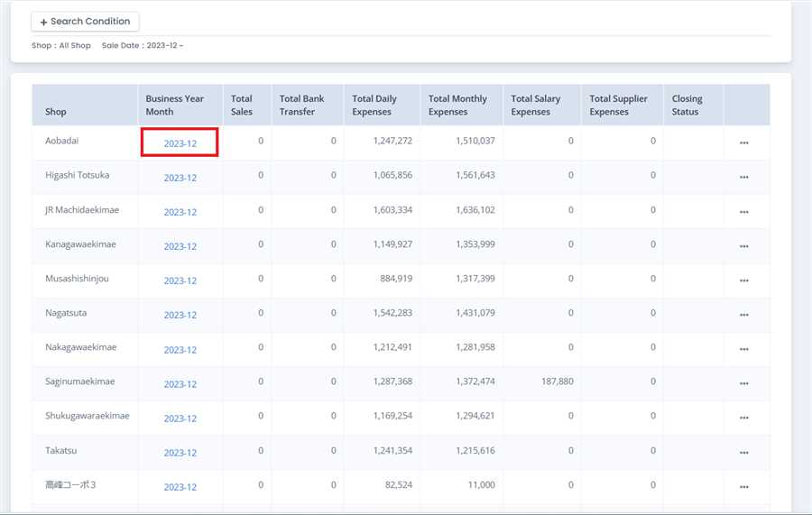This screenshot has height=515, width=812.
Task: Open the three-dot menu for Aobadai row
Action: (743, 143)
